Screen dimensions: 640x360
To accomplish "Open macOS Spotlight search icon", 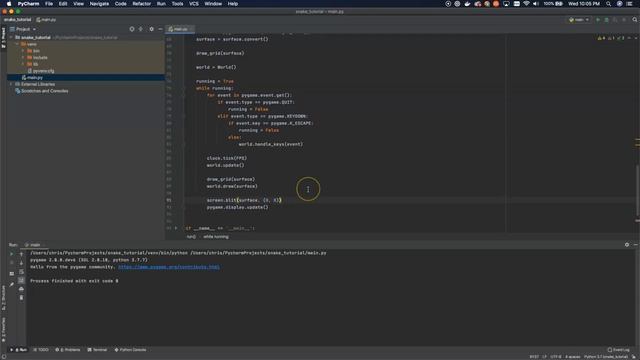I will tap(609, 4).
